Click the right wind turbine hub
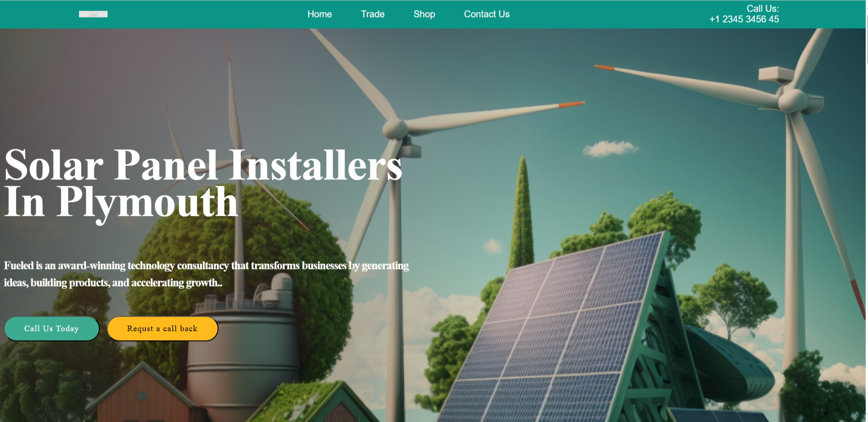 click(x=792, y=98)
